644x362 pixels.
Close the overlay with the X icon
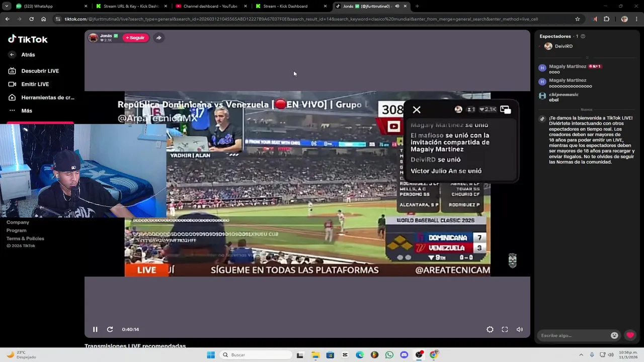coord(417,110)
